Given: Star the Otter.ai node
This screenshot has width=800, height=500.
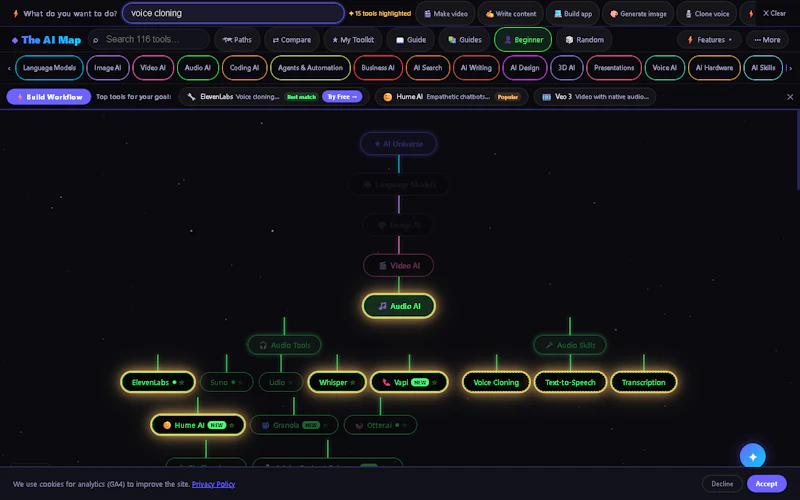Looking at the screenshot, I should point(405,425).
